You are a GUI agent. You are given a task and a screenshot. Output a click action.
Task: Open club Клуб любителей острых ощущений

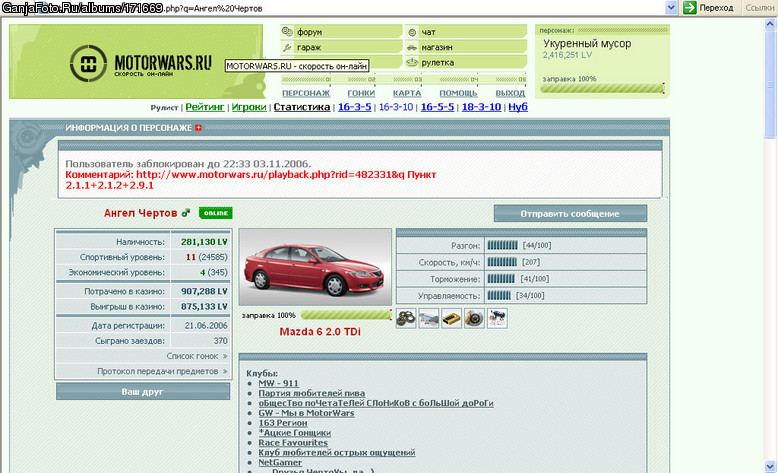[x=337, y=453]
